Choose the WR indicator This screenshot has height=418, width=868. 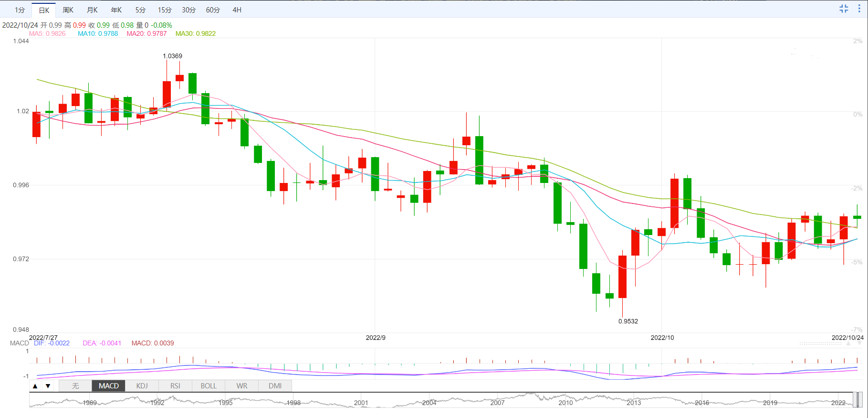point(242,386)
